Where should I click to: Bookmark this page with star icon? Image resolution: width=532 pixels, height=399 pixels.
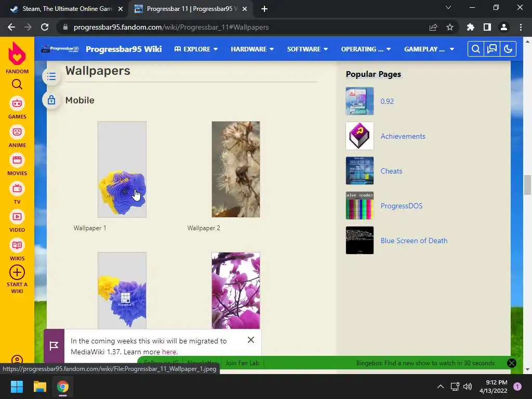[450, 27]
